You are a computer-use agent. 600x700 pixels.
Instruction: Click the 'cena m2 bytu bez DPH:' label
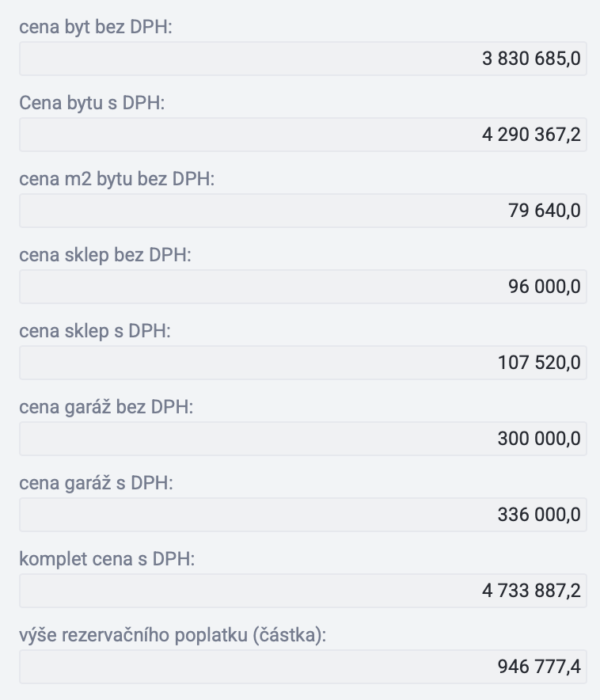tap(117, 179)
